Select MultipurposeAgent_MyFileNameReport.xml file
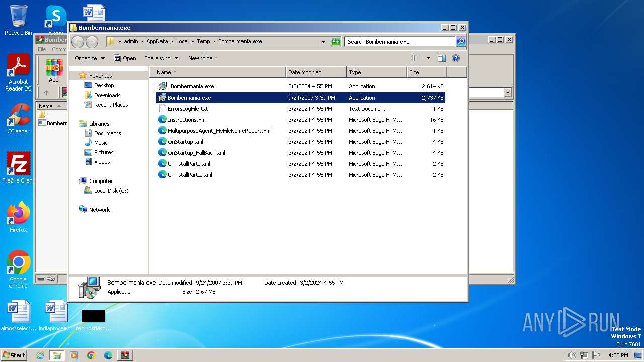 pyautogui.click(x=301, y=131)
